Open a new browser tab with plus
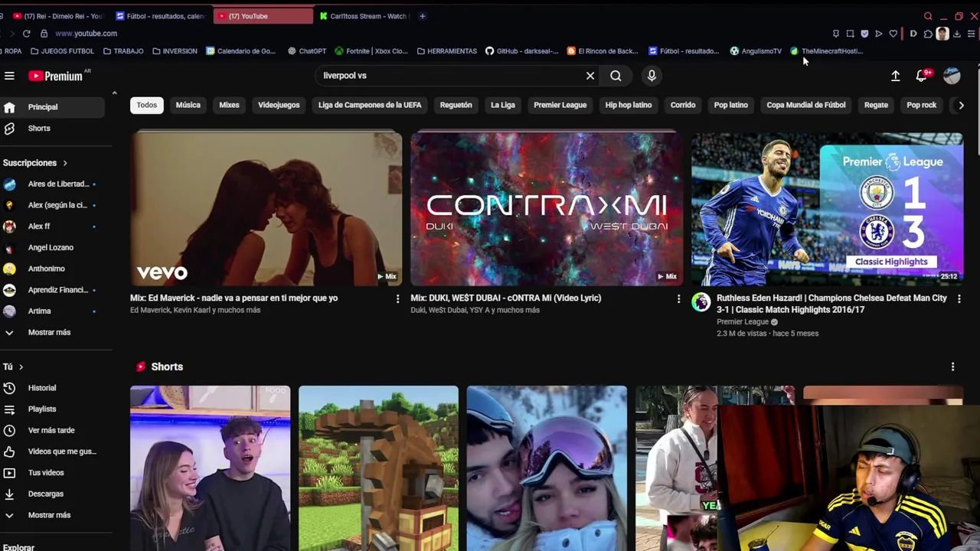Image resolution: width=980 pixels, height=551 pixels. click(422, 16)
